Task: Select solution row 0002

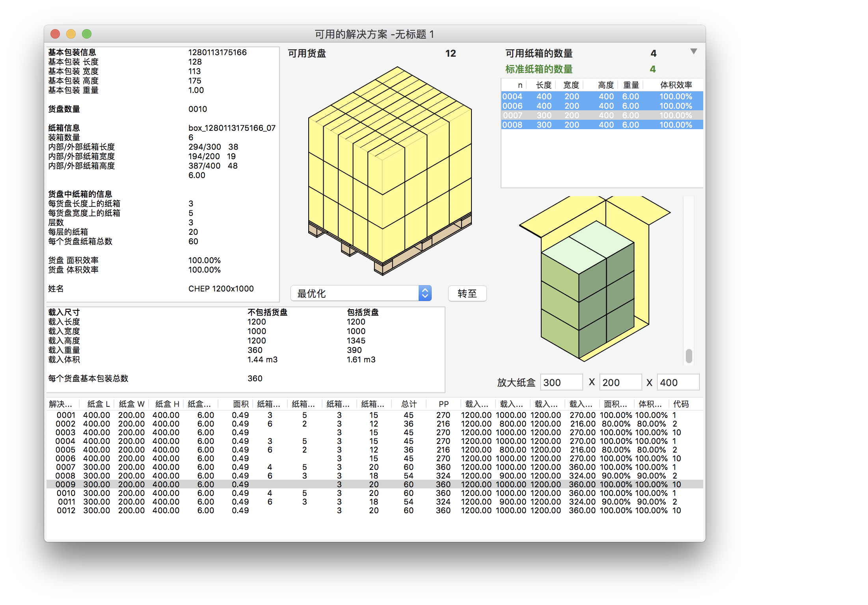Action: [374, 424]
